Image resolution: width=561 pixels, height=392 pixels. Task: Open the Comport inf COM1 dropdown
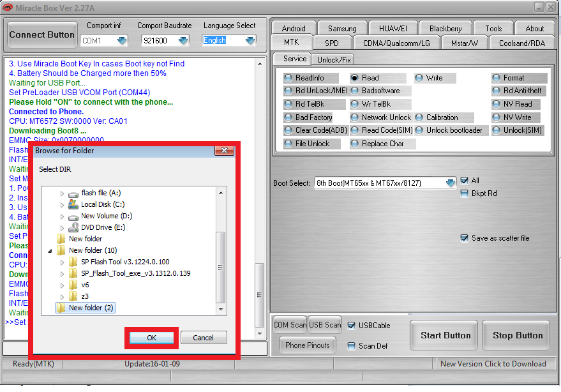[x=122, y=40]
